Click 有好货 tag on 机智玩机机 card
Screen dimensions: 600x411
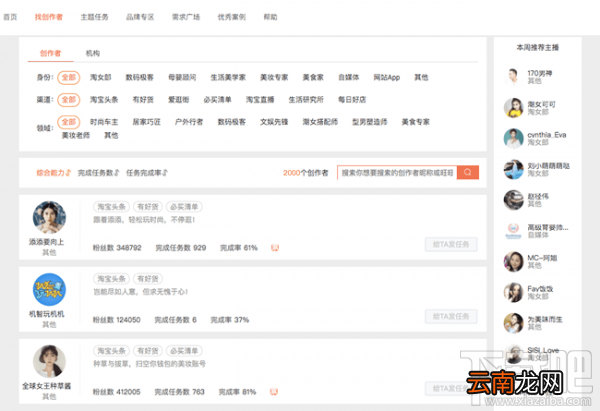click(148, 279)
